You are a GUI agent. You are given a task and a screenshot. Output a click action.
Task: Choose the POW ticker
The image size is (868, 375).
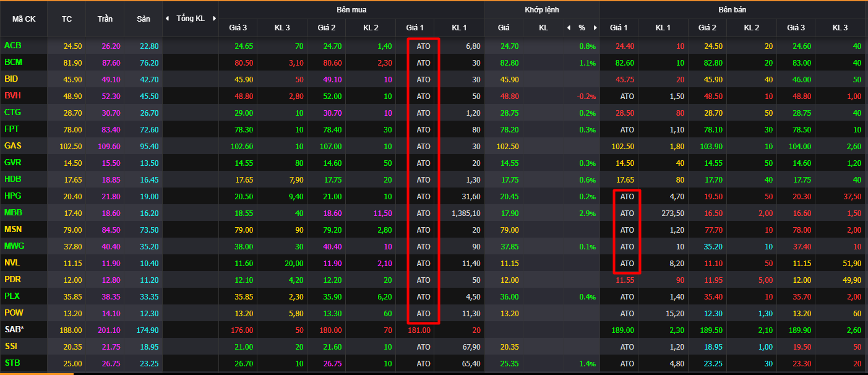(13, 312)
